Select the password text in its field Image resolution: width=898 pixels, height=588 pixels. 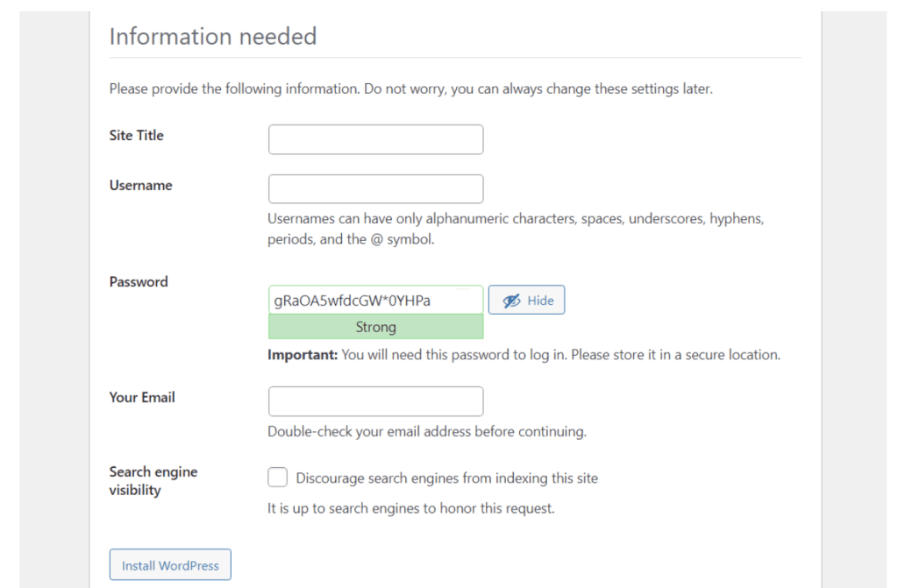point(375,299)
